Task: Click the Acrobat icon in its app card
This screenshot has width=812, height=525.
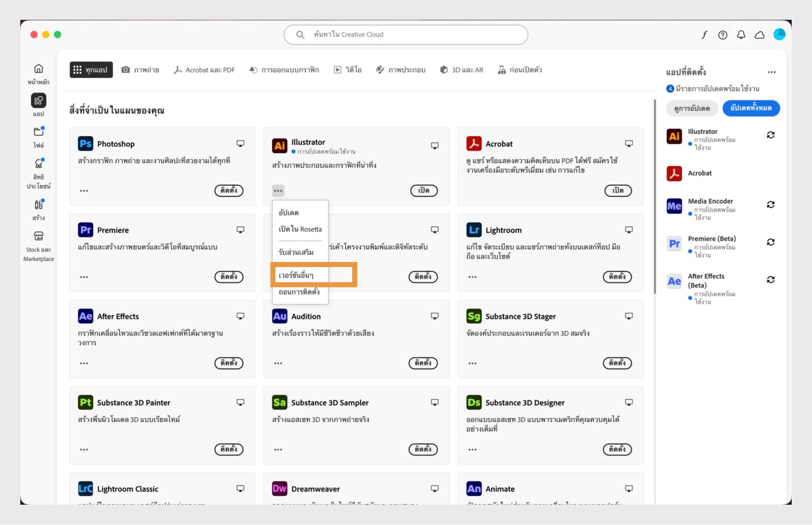Action: (x=474, y=144)
